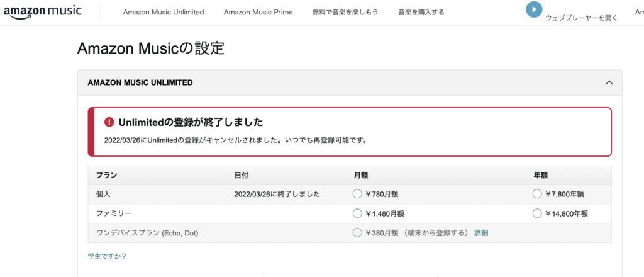644x277 pixels.
Task: Click the 学生ですか? link
Action: click(107, 256)
